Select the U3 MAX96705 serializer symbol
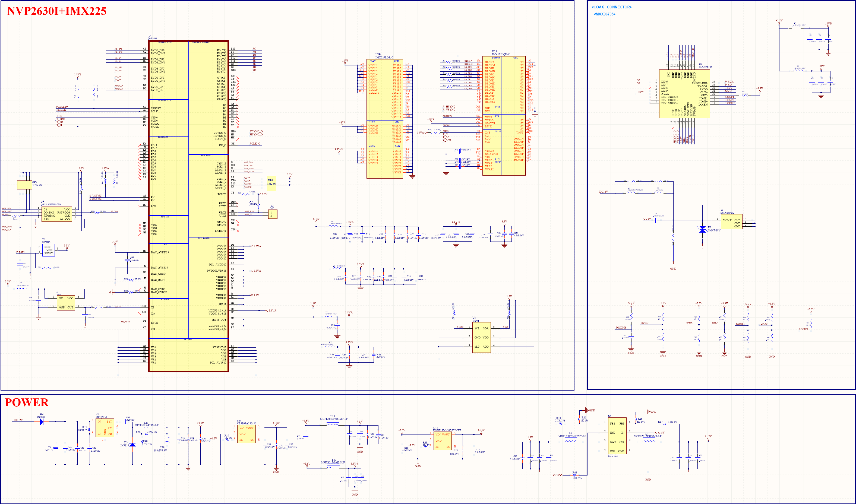 [684, 94]
